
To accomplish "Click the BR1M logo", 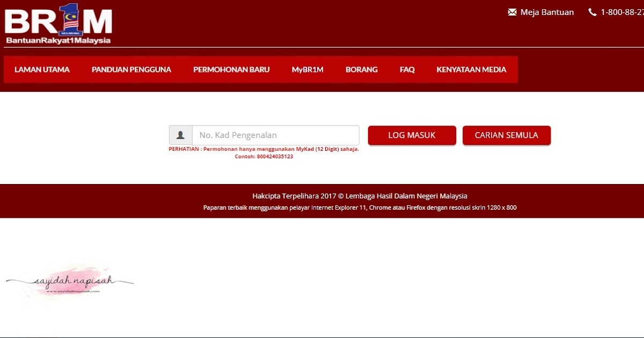I will click(x=58, y=24).
